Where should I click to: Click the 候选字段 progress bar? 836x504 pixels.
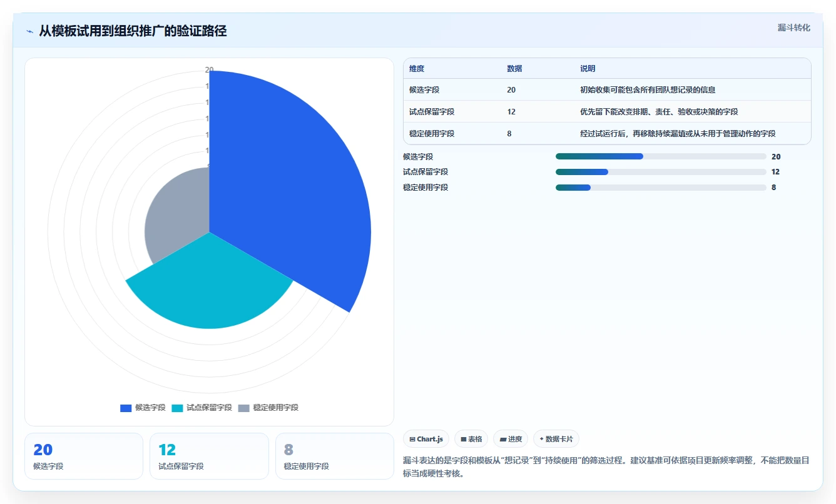[x=661, y=156]
